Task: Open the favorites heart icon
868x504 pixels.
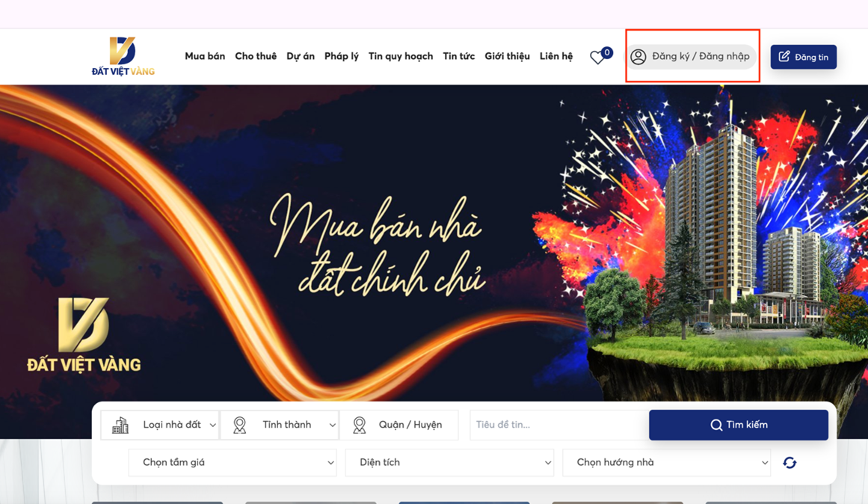Action: [597, 58]
